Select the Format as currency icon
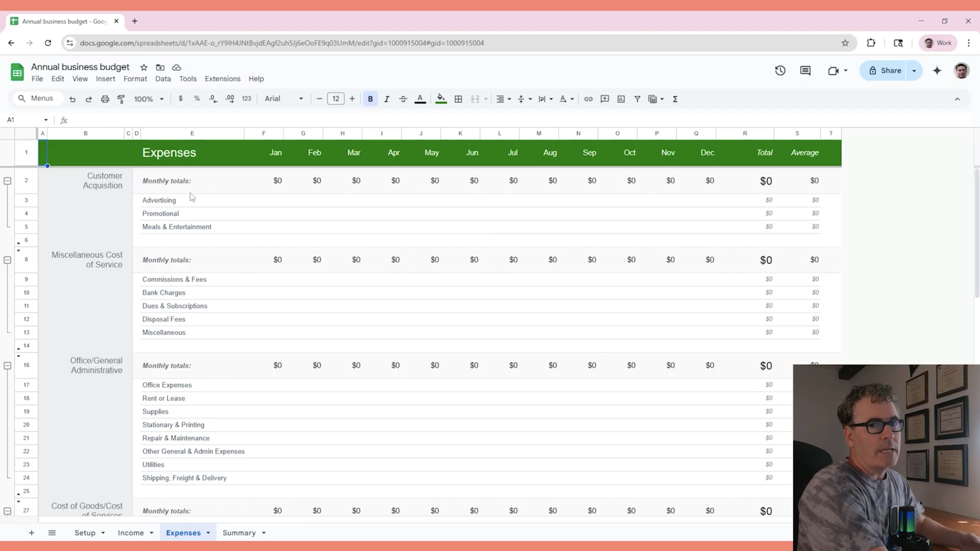 pos(181,99)
